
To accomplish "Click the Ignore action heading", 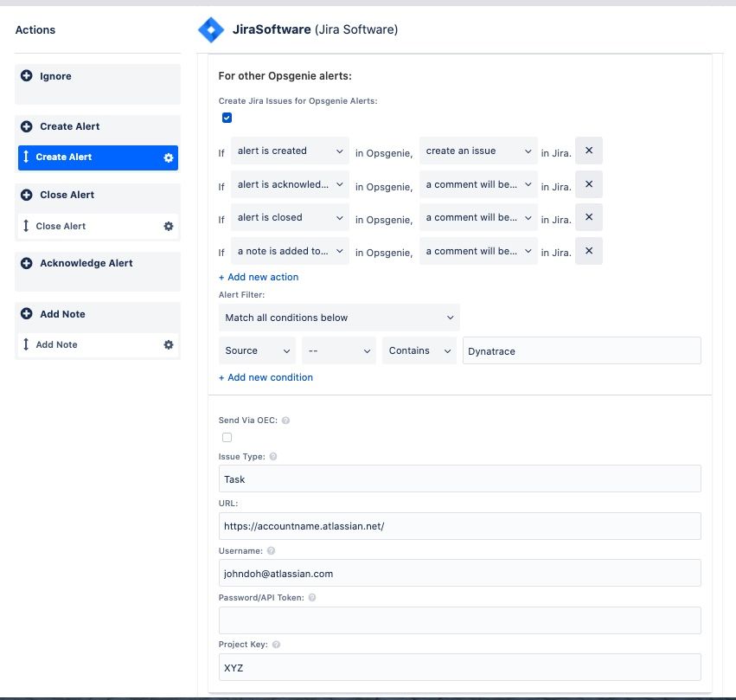I will coord(55,76).
